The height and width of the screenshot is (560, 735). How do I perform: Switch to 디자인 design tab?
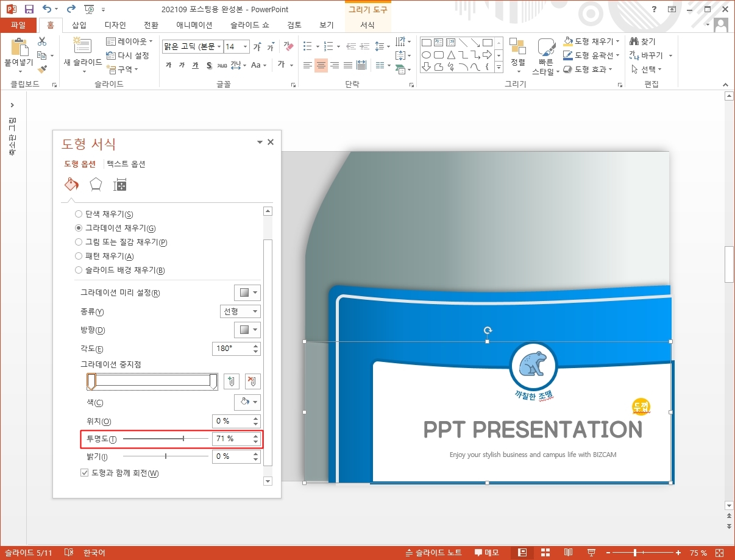pos(115,25)
